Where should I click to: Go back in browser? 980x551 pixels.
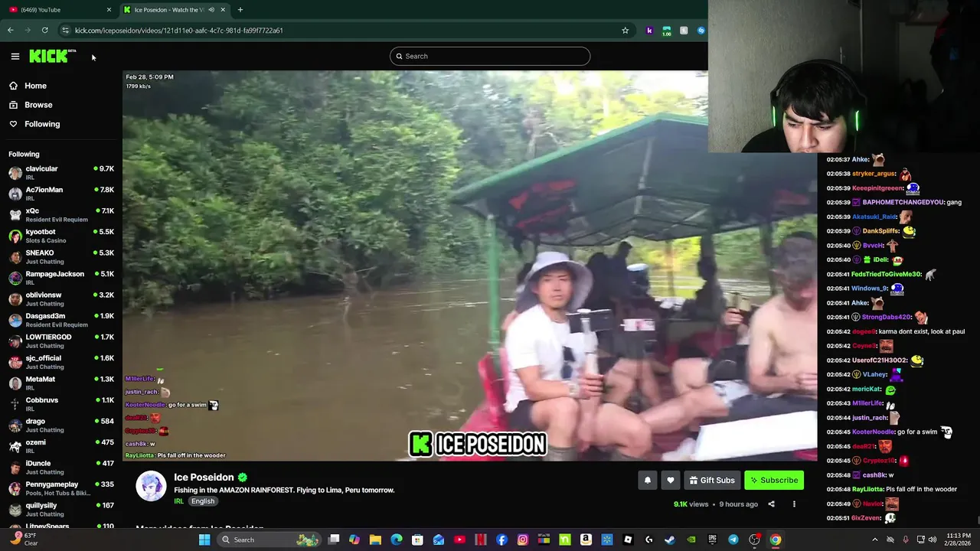pyautogui.click(x=10, y=31)
